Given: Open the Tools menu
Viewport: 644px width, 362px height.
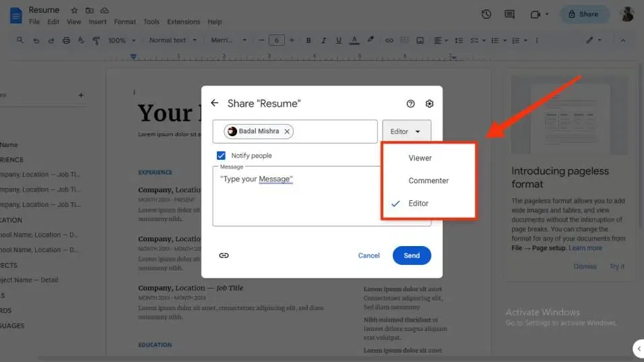Looking at the screenshot, I should (151, 22).
